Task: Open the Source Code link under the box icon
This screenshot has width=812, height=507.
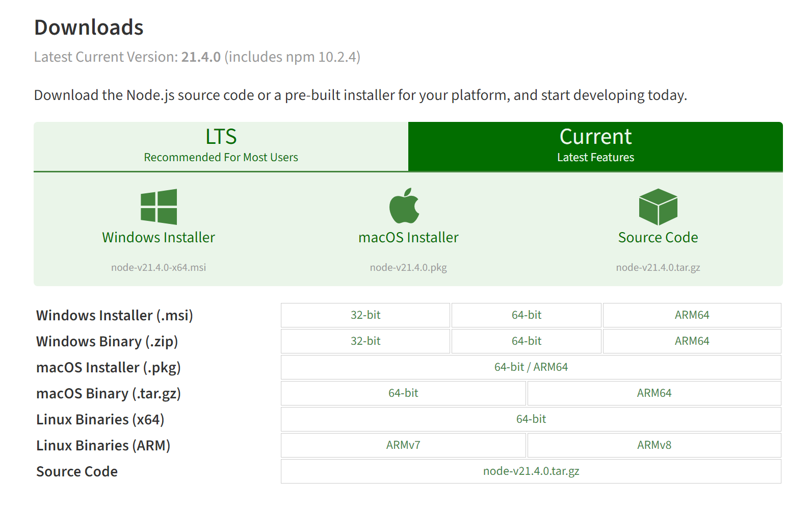Action: [658, 238]
